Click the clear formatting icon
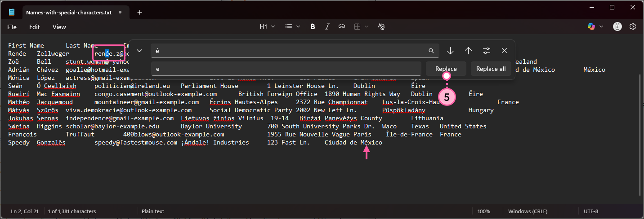 [x=381, y=27]
